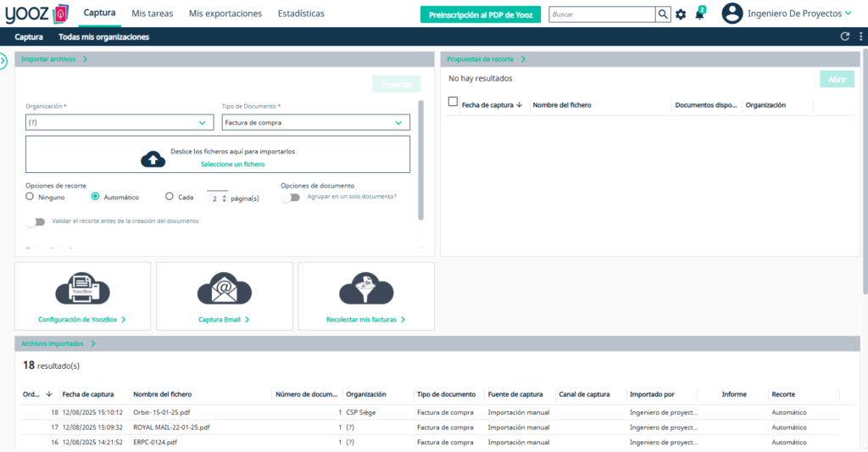Open the Mis exportaciones tab

[x=225, y=14]
